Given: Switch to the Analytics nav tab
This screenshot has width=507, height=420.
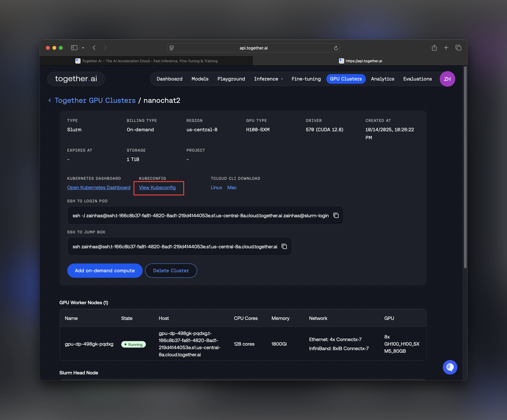Looking at the screenshot, I should [382, 79].
